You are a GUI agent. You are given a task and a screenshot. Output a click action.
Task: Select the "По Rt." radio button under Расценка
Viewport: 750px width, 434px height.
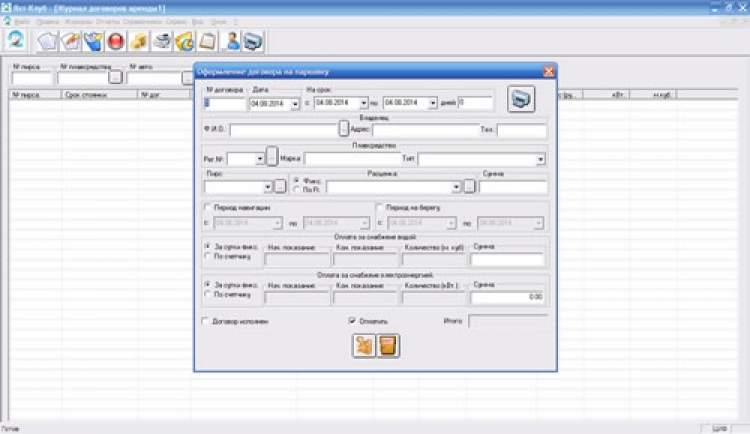[x=297, y=189]
